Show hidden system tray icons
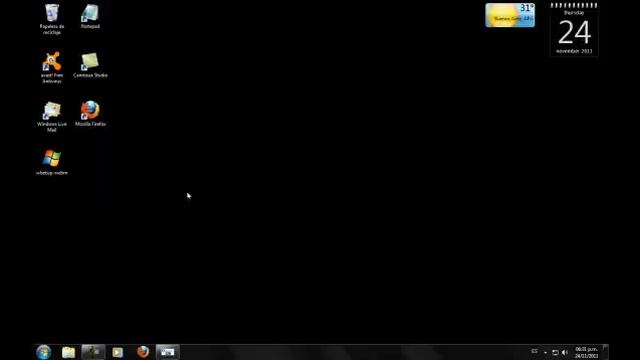The height and width of the screenshot is (360, 640). pyautogui.click(x=545, y=352)
